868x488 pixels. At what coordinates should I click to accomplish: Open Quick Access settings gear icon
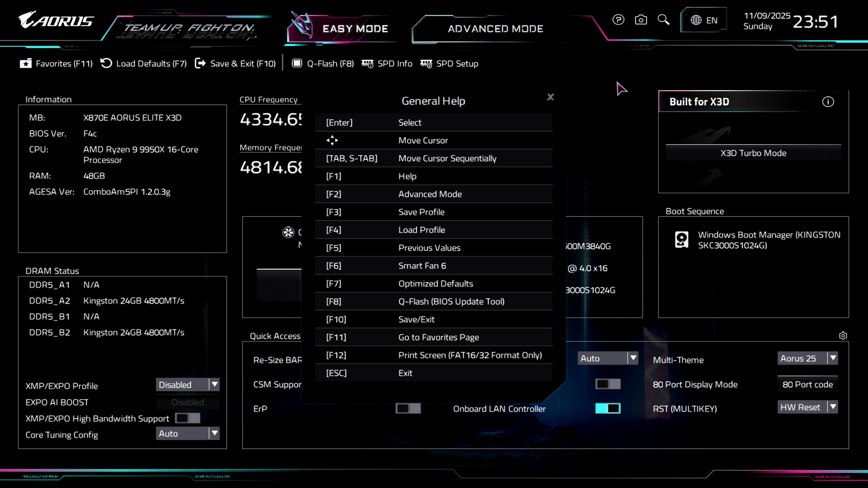tap(843, 336)
